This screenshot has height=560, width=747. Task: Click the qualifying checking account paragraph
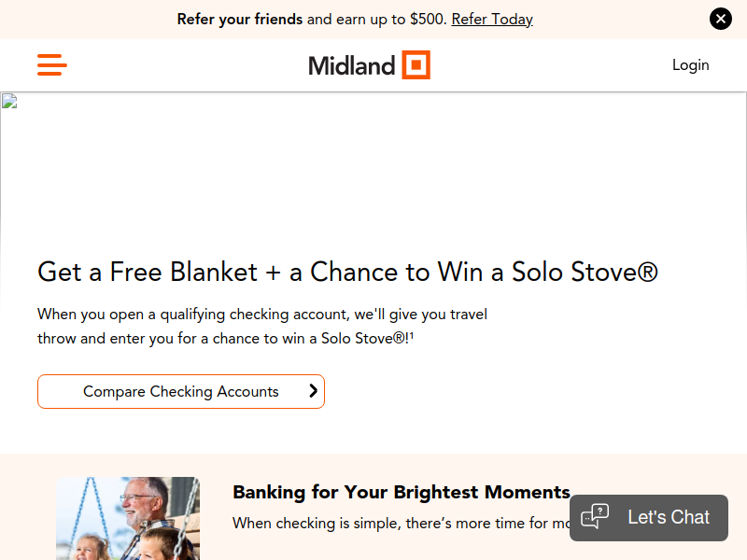[262, 326]
